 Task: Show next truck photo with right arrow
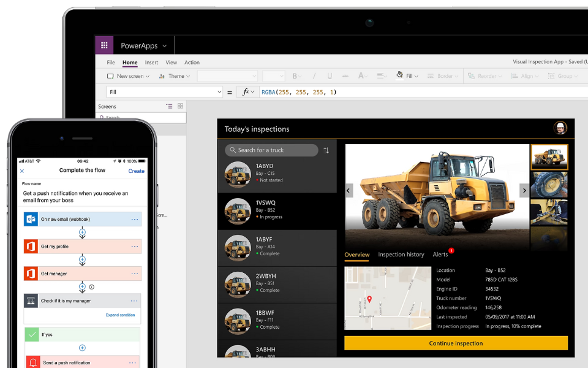coord(524,190)
